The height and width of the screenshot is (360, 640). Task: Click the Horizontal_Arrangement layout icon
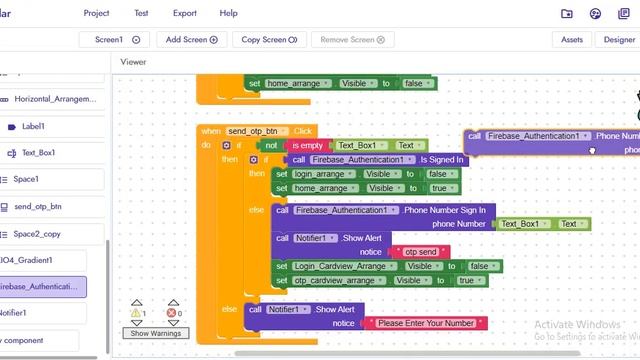[x=4, y=100]
